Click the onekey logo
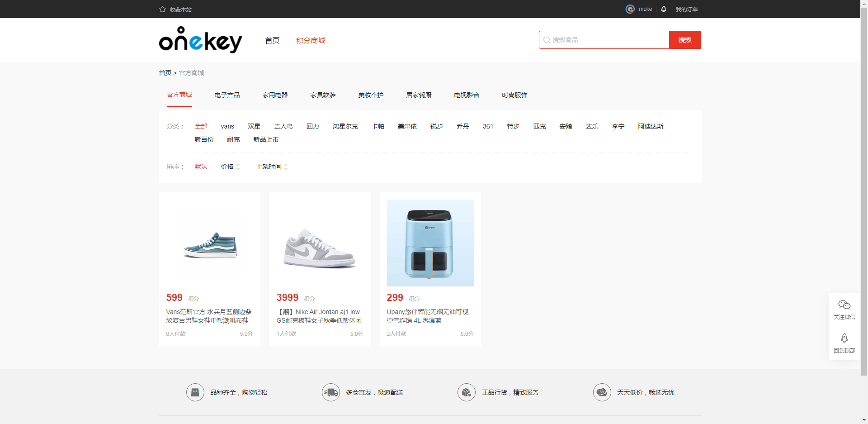The width and height of the screenshot is (868, 424). tap(201, 40)
